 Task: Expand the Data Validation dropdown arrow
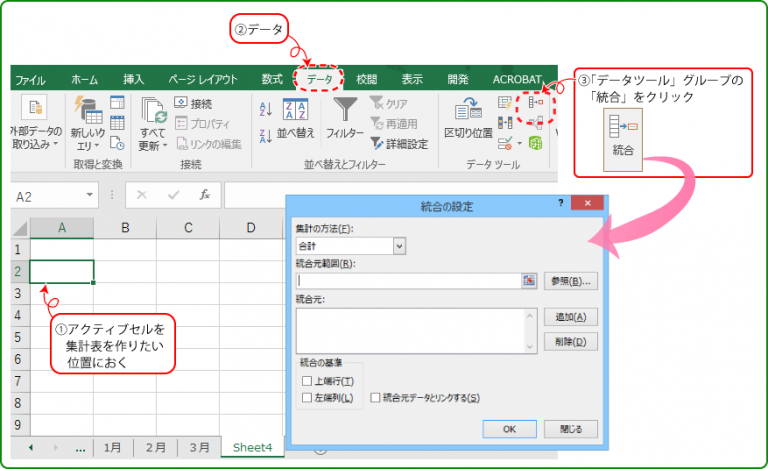(519, 144)
